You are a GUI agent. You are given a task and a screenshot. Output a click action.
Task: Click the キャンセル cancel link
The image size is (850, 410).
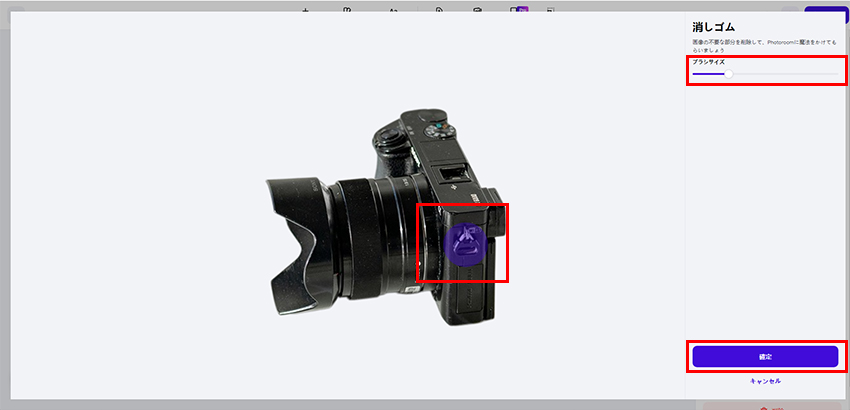point(764,381)
